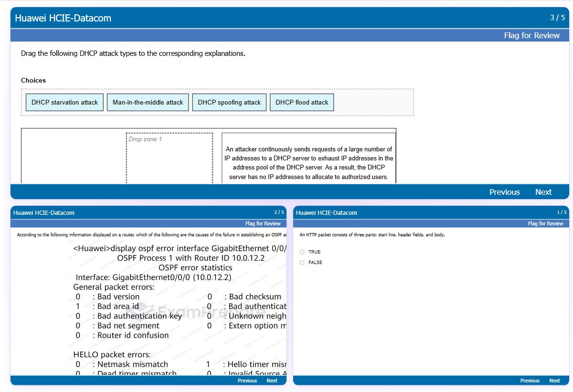This screenshot has width=573, height=392.
Task: Click the 'Bad area id' row
Action: click(107, 307)
